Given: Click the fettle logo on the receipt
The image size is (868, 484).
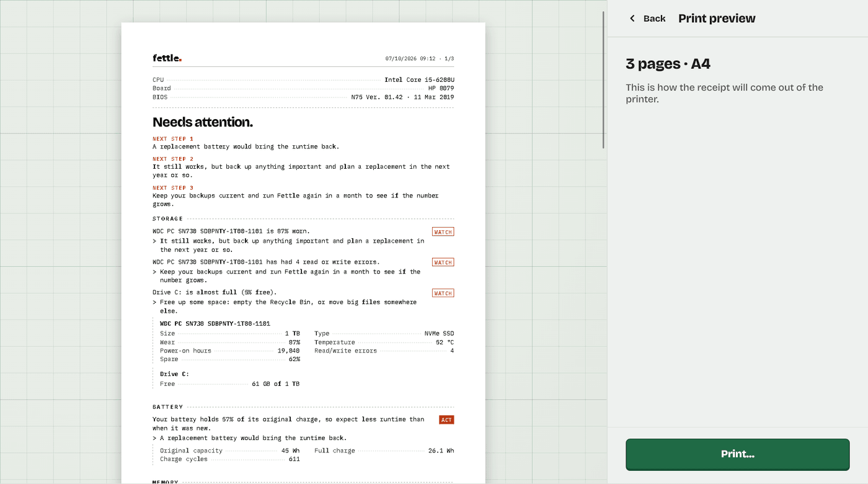Looking at the screenshot, I should tap(167, 58).
